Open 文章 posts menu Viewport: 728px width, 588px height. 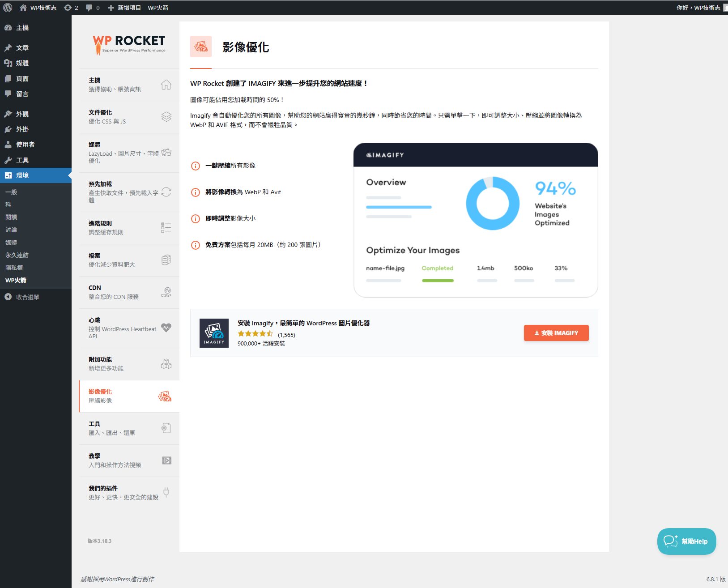click(36, 48)
